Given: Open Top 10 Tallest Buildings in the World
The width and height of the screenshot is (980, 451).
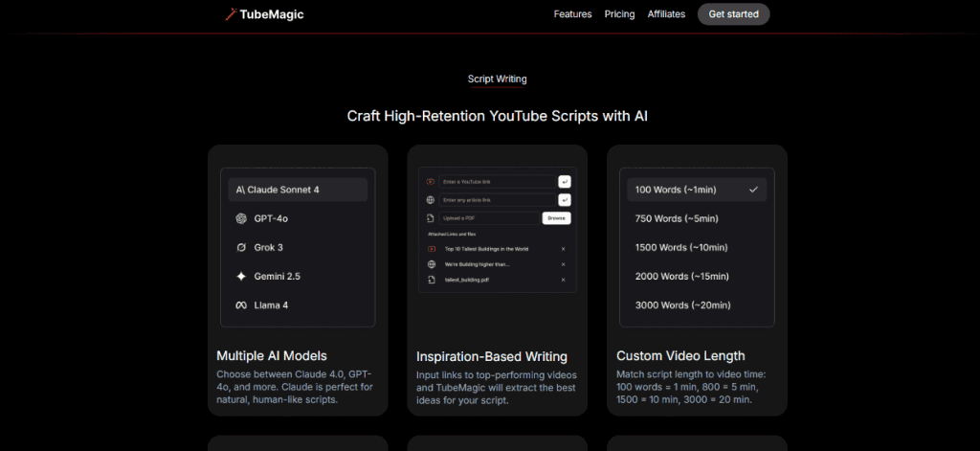Looking at the screenshot, I should [486, 249].
